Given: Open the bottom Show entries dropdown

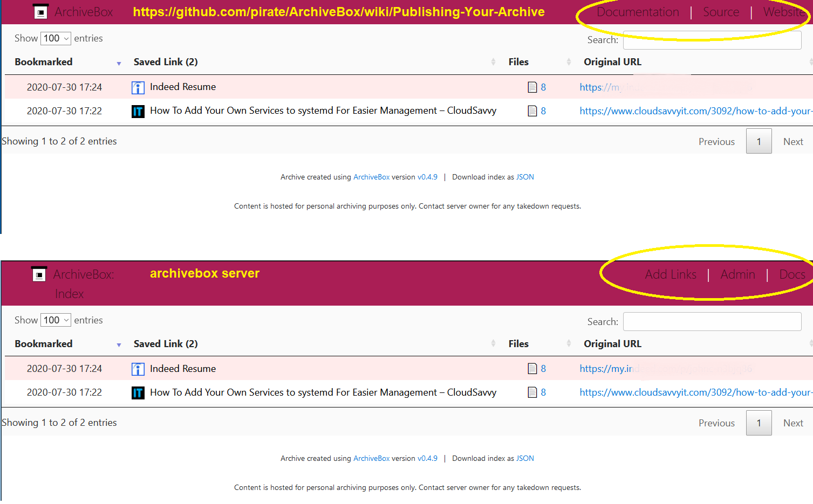Looking at the screenshot, I should 56,320.
